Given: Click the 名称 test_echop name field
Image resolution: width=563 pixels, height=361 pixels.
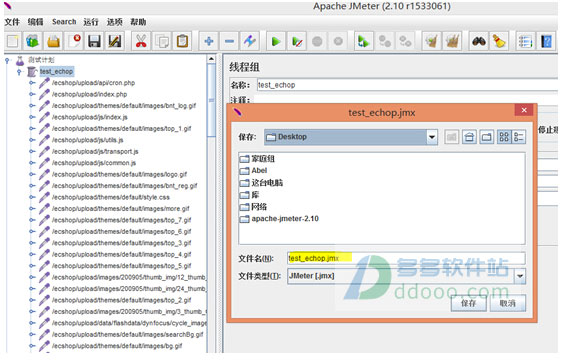Looking at the screenshot, I should [x=407, y=85].
